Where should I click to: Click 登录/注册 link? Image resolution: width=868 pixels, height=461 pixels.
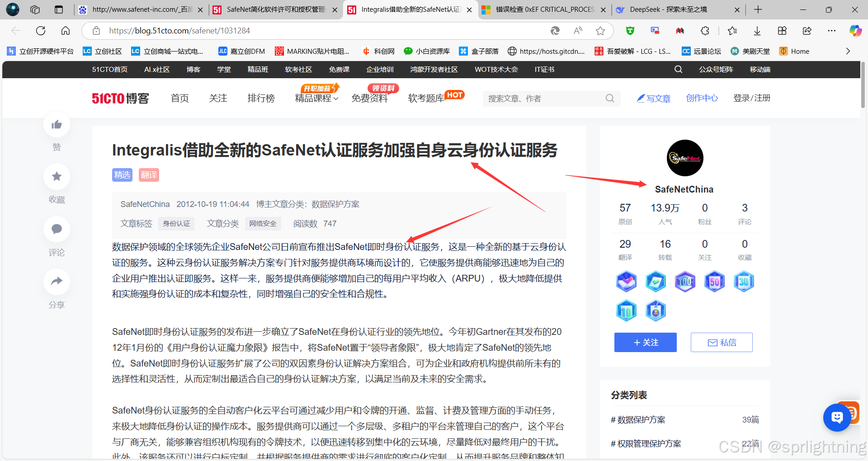(752, 98)
